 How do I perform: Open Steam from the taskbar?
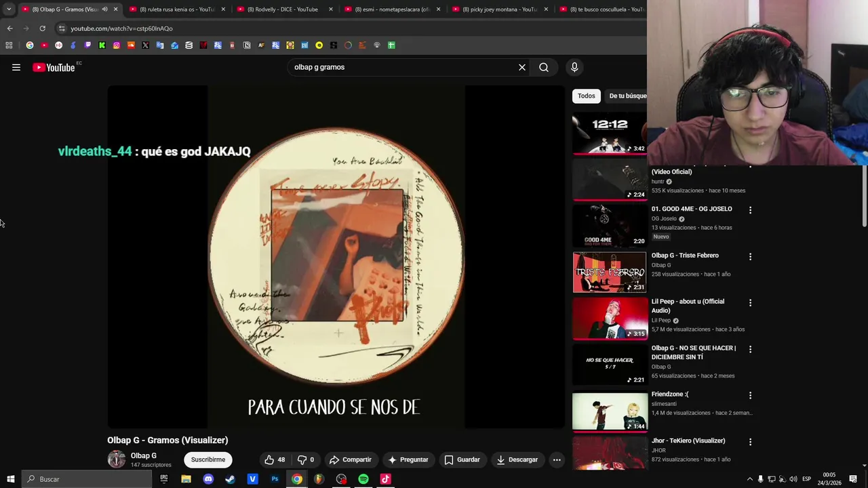pos(231,479)
